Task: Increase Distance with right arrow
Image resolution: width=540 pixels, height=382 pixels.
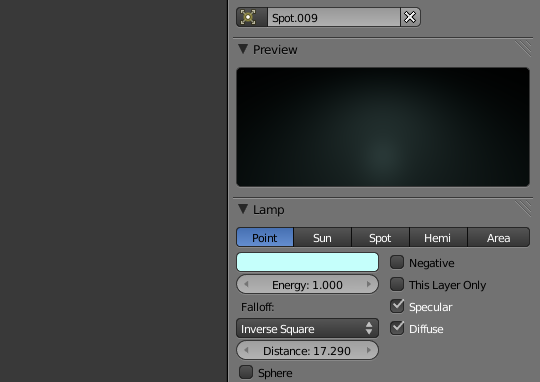Action: (x=369, y=350)
